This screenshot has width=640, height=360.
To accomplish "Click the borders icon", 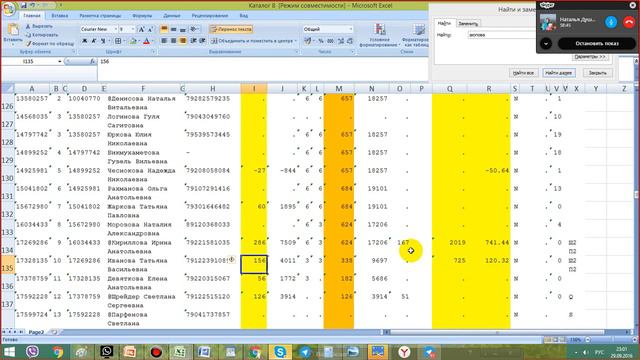I will tap(118, 41).
